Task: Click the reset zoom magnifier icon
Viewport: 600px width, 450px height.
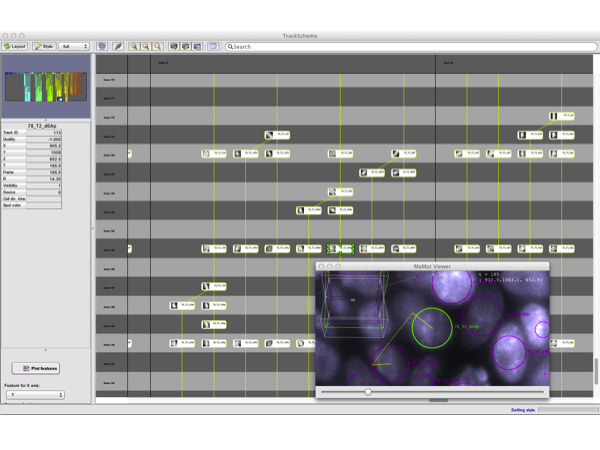Action: pyautogui.click(x=158, y=46)
